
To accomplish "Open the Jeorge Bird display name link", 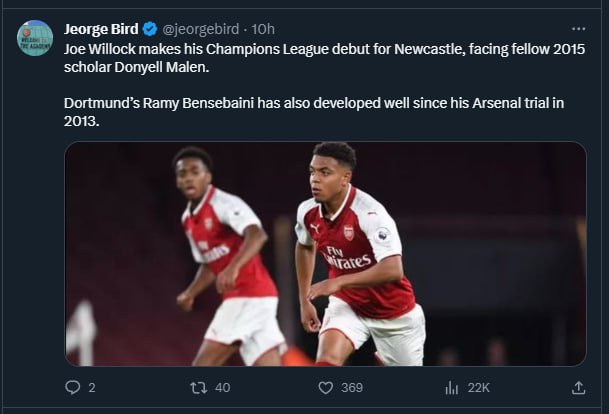I will pos(101,28).
